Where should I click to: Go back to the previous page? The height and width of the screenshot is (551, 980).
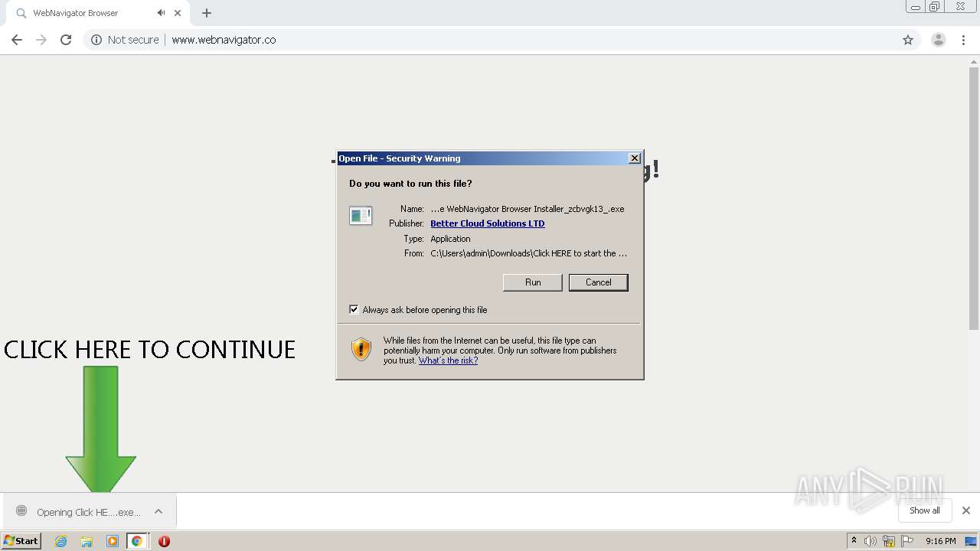coord(17,40)
